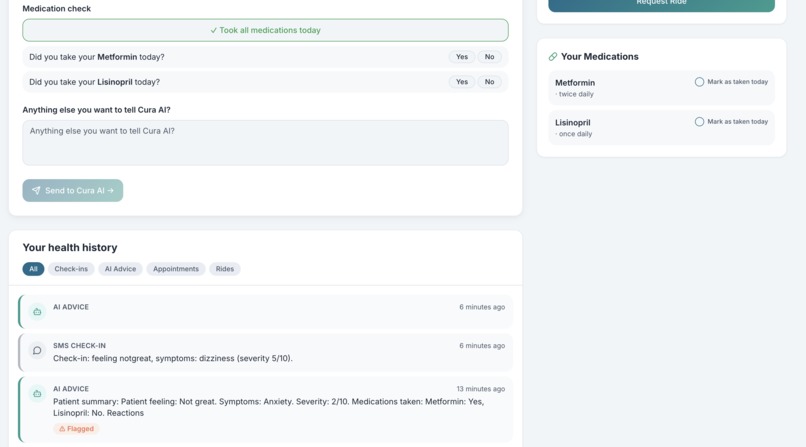Click 'Did you take your Metformin today?' text
The height and width of the screenshot is (447, 806).
tap(97, 57)
